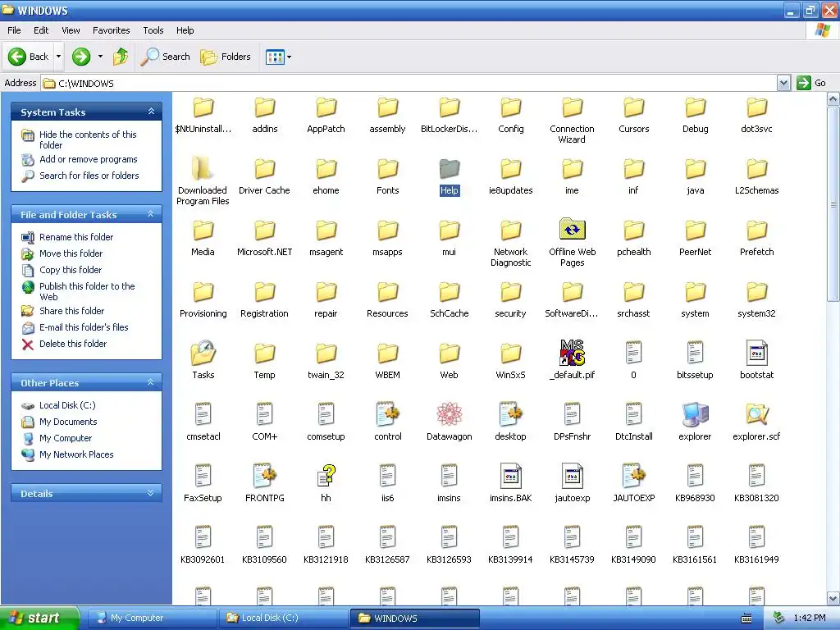The height and width of the screenshot is (630, 840).
Task: Toggle the Folders pane button
Action: pos(226,57)
